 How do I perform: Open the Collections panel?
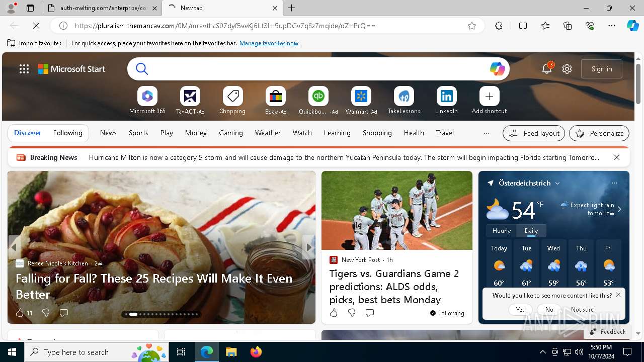(x=568, y=26)
